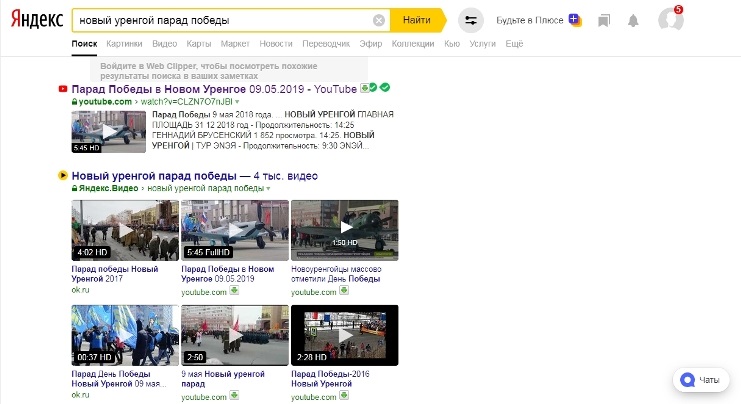Play the 5:45 HD first result thumbnail

[x=109, y=132]
